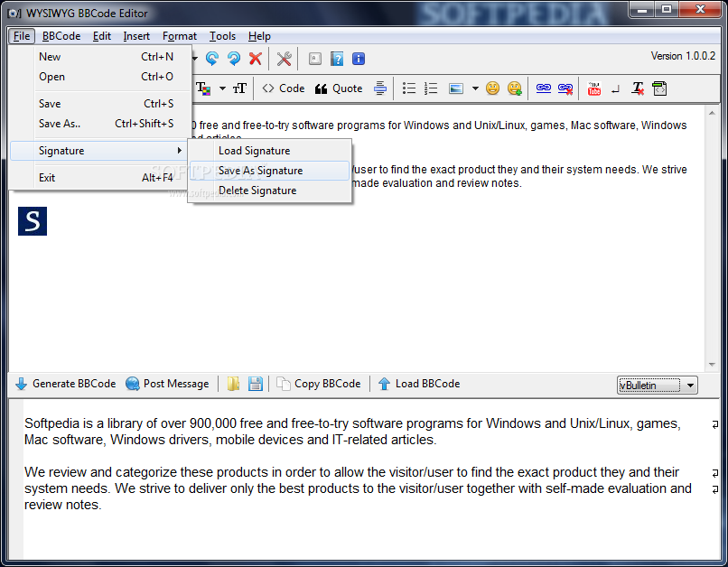728x567 pixels.
Task: Click the remove hyperlink icon
Action: (x=565, y=88)
